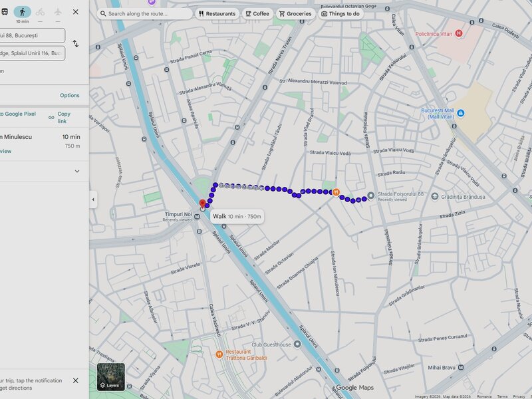
Task: Click the Search along the route field
Action: [x=145, y=13]
